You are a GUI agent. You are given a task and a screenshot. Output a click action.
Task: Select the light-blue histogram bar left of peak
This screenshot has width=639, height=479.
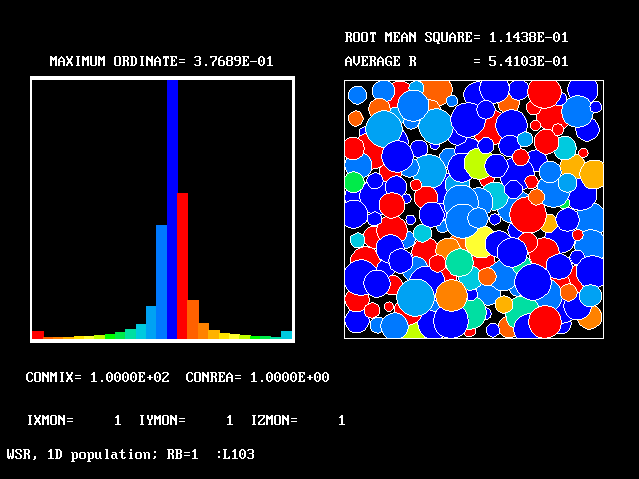click(161, 282)
